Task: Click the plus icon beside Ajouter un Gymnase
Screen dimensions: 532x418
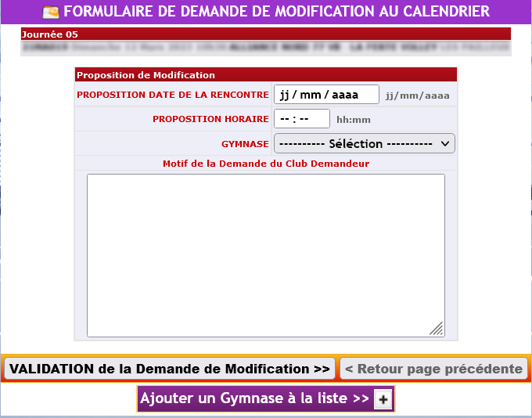Action: click(383, 399)
